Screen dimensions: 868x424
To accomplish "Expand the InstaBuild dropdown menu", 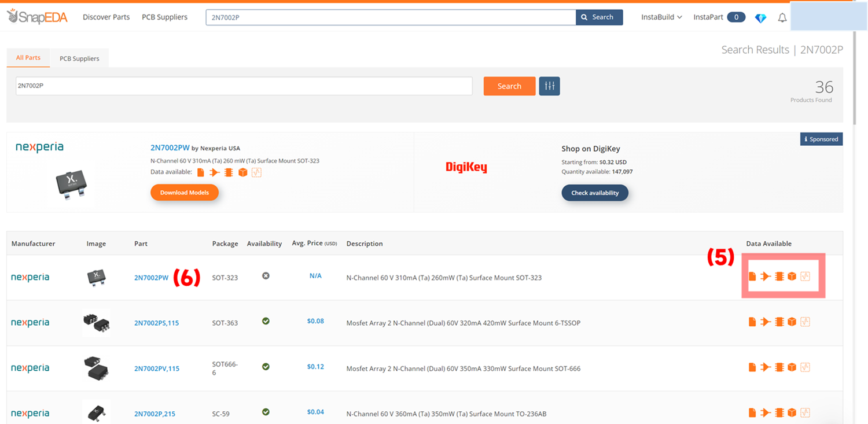I will [661, 17].
